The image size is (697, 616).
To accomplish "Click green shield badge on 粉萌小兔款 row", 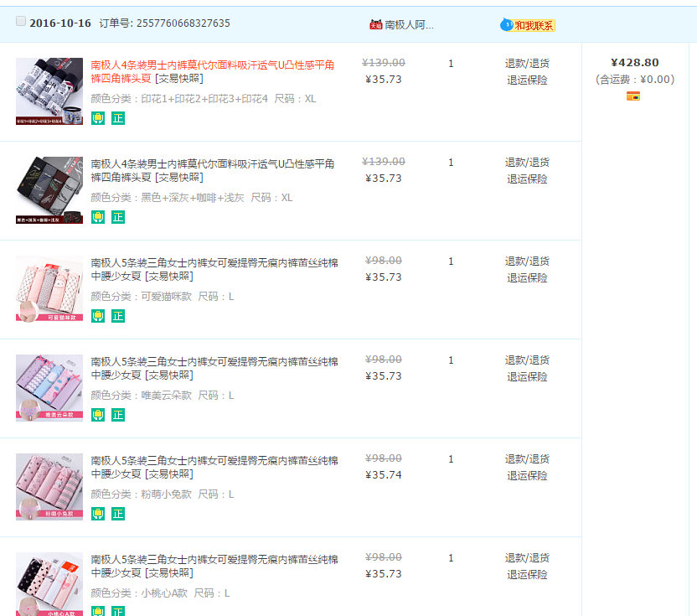I will [98, 514].
